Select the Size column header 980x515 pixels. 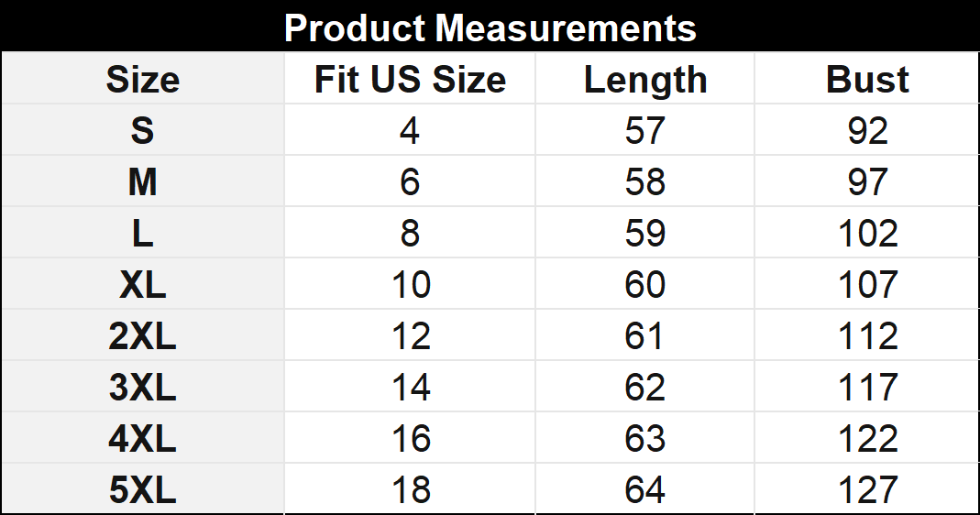[142, 80]
